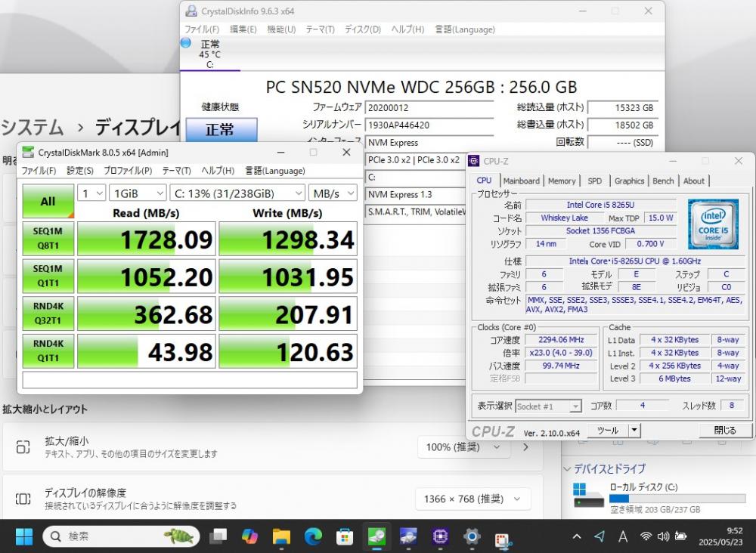Open CrystalDiskMark ヘルプ(H) menu
Viewport: 756px width, 553px height.
pos(218,171)
